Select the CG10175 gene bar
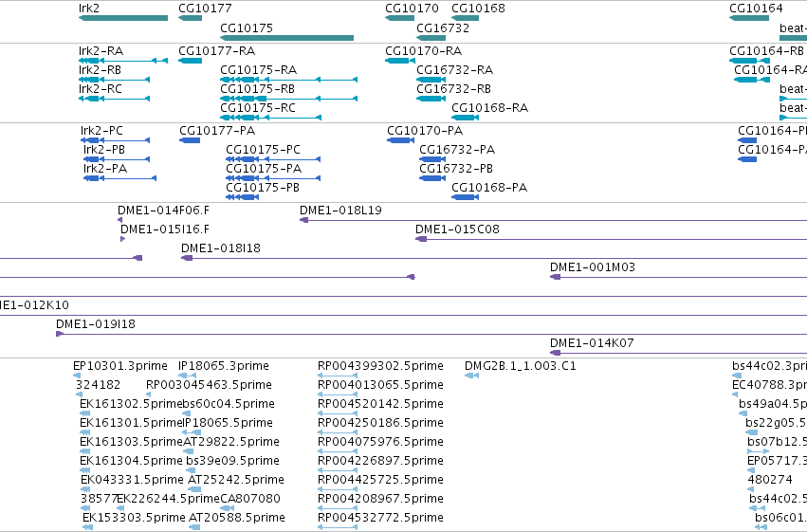807x532 pixels. tap(286, 38)
